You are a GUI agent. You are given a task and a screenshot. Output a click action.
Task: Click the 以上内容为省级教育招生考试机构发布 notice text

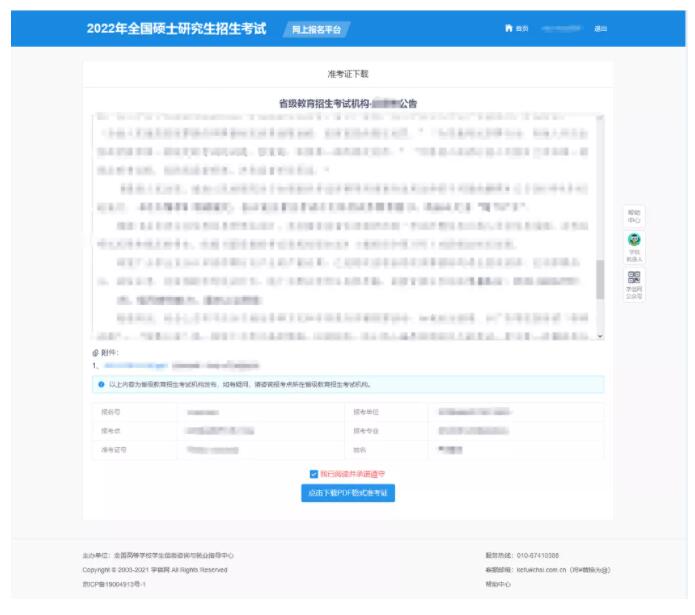point(239,384)
